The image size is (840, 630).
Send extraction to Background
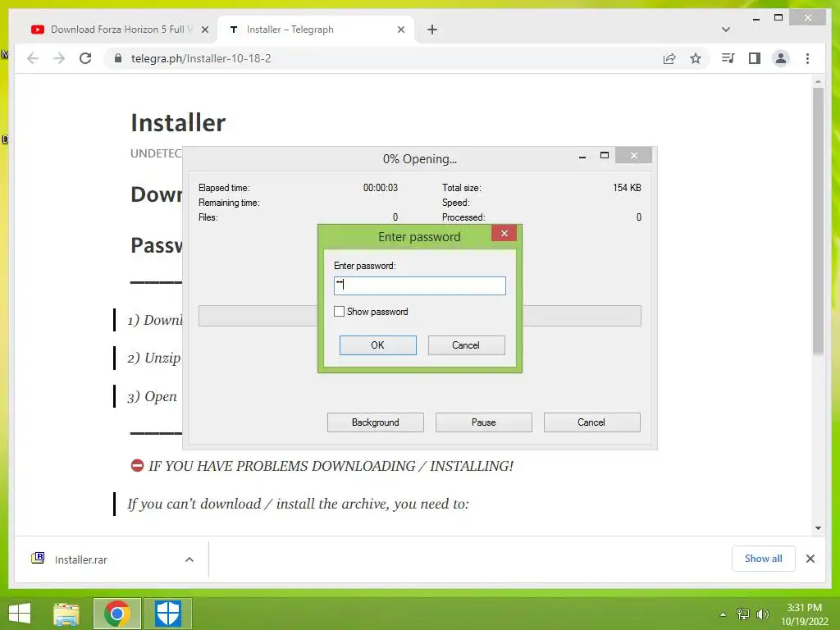375,422
